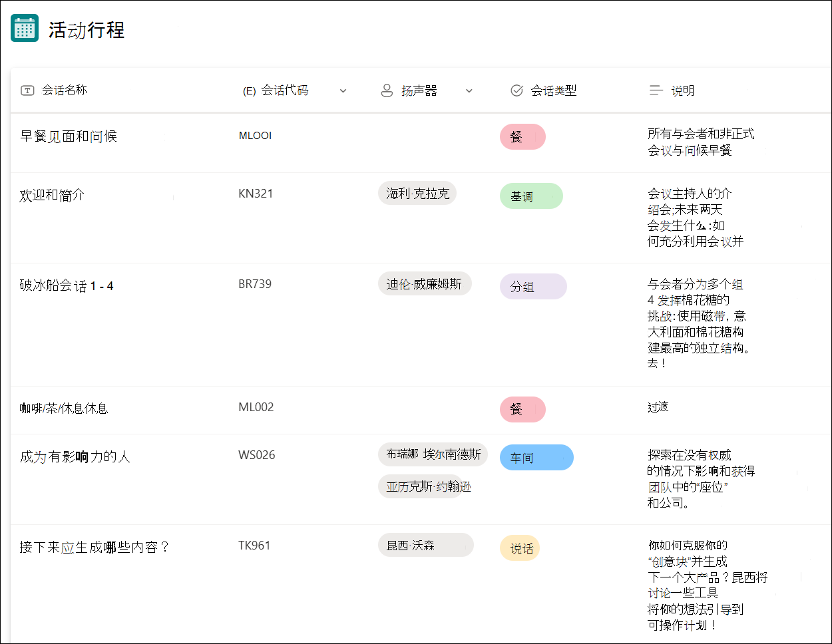
Task: Click the 活动行程 list title
Action: point(87,30)
